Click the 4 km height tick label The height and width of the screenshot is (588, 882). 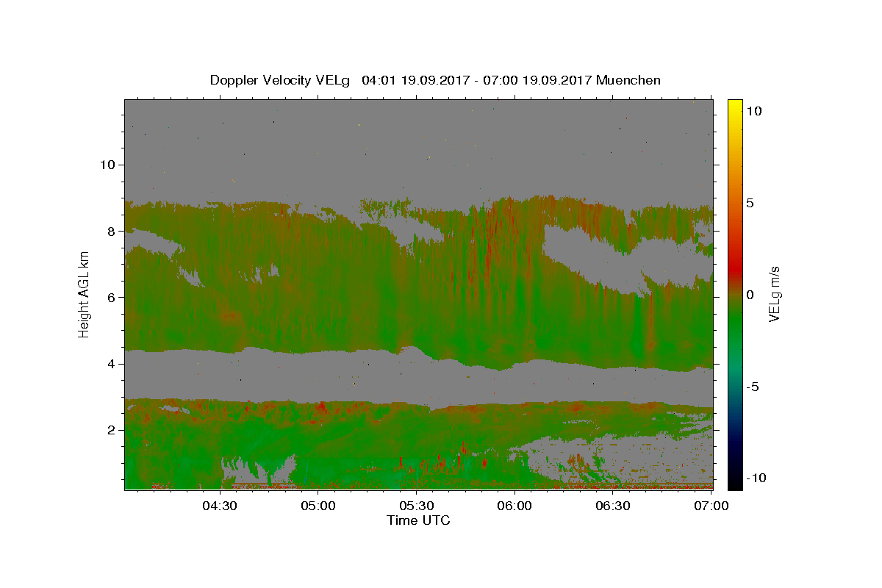pyautogui.click(x=110, y=364)
